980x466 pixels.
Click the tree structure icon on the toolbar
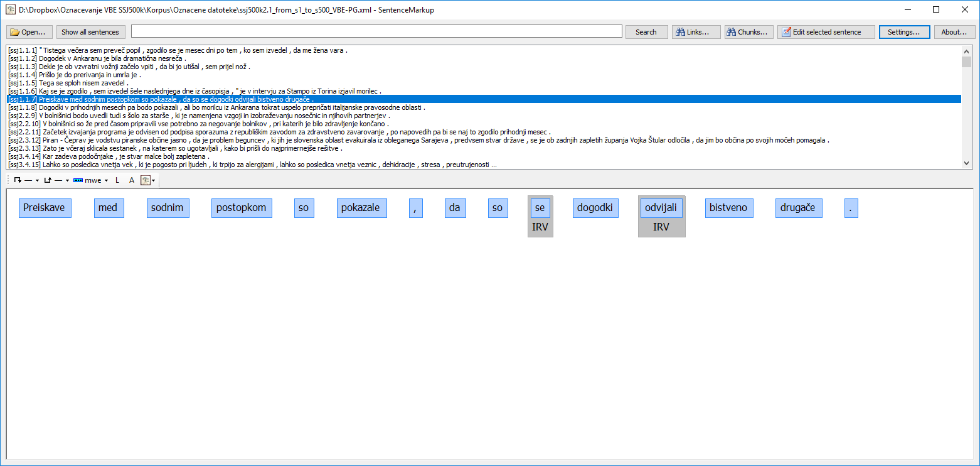click(145, 180)
